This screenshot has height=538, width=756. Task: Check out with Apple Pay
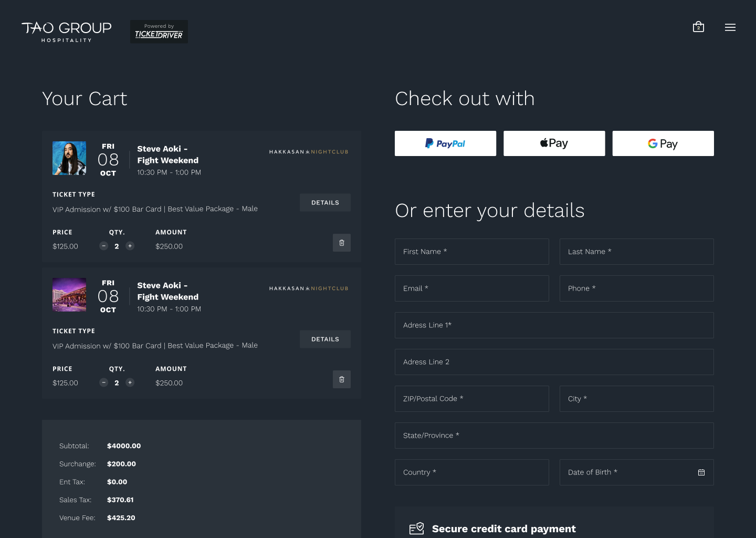(x=554, y=143)
